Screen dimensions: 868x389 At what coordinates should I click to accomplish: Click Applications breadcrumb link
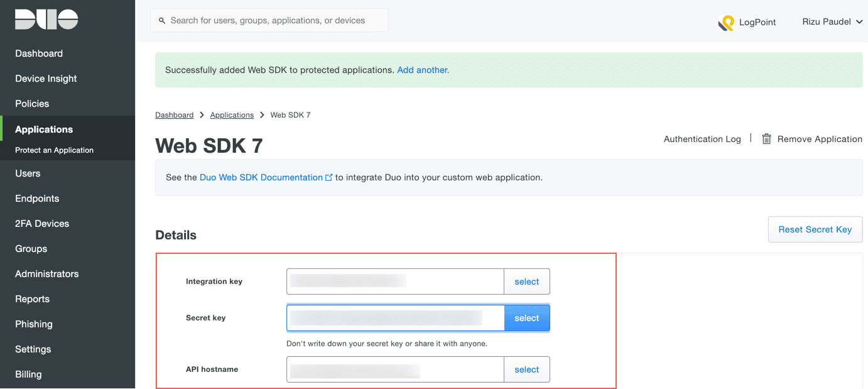click(x=232, y=115)
